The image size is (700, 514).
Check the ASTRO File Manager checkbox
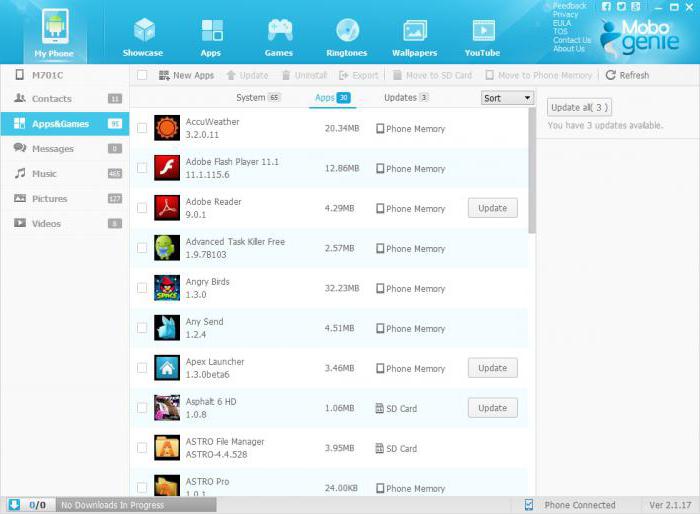142,448
